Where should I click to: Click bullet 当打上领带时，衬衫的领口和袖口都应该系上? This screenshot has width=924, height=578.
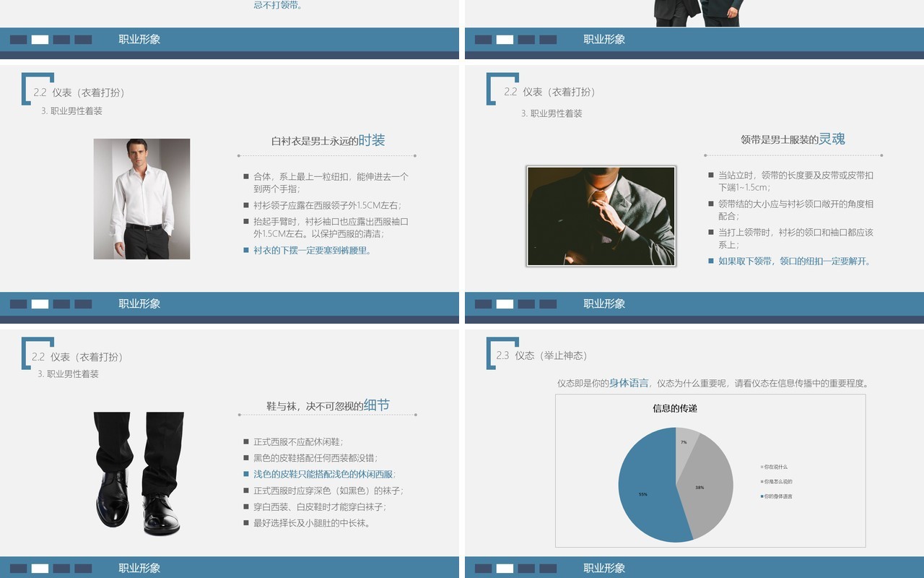791,238
